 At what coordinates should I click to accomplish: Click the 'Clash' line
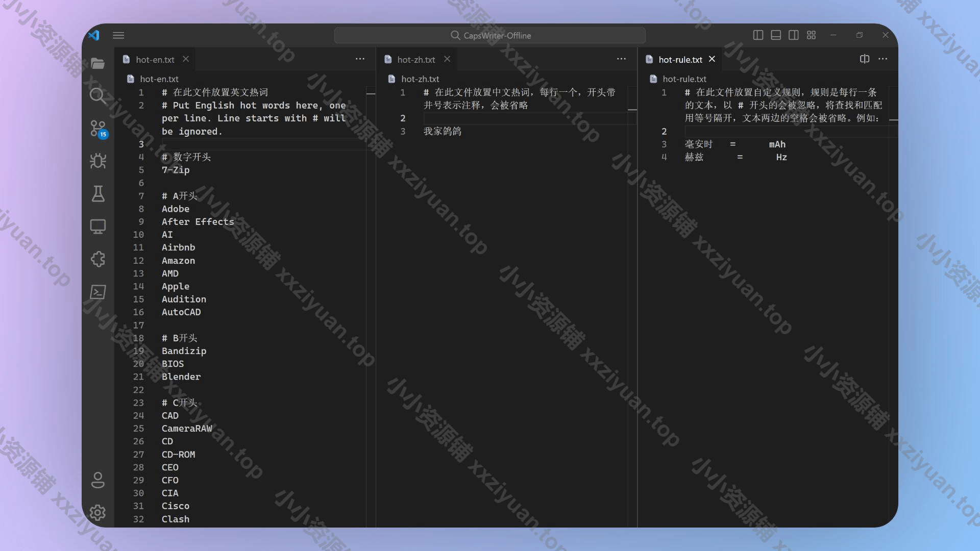click(176, 519)
